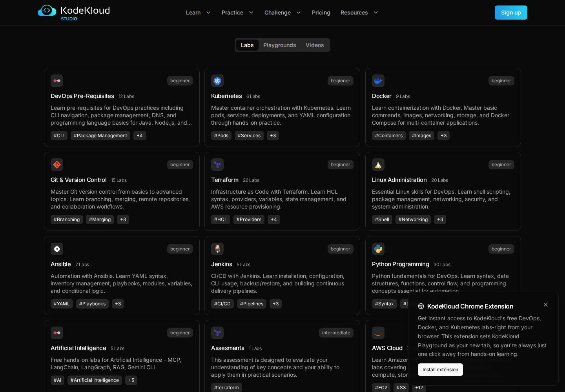The width and height of the screenshot is (565, 392).
Task: Click the #Services tag
Action: pos(249,136)
